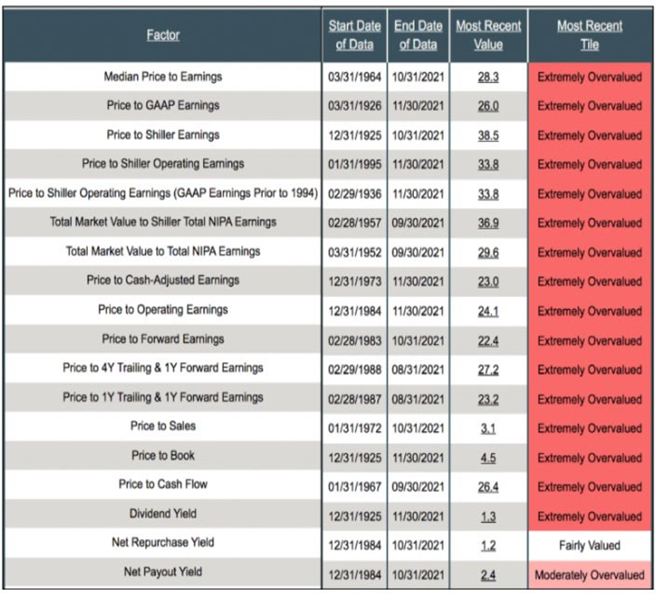Open the 24.1 value link
Screen dimensions: 656x594
click(x=488, y=312)
